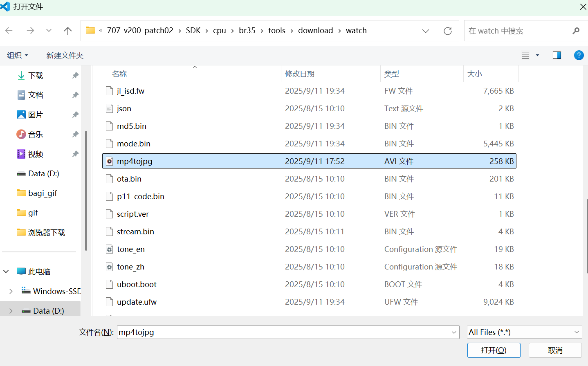Open the recent locations dropdown arrow
Screen dimensions: 588x366
pyautogui.click(x=49, y=31)
